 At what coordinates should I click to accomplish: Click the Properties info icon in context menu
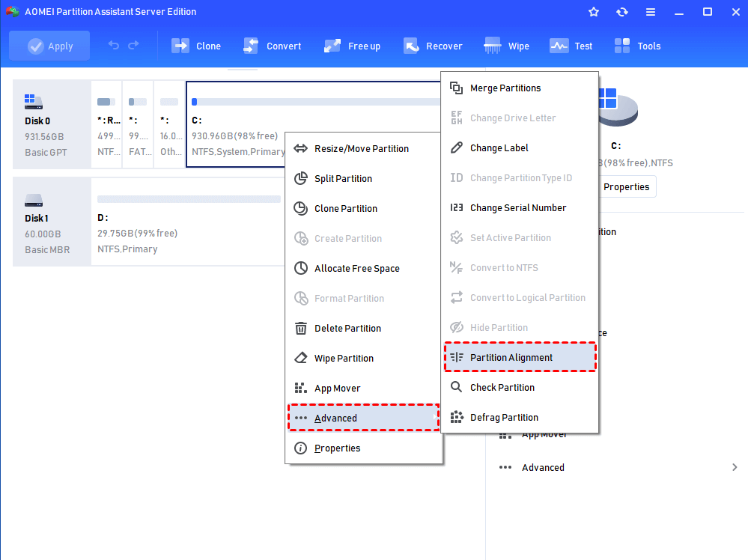[x=300, y=448]
